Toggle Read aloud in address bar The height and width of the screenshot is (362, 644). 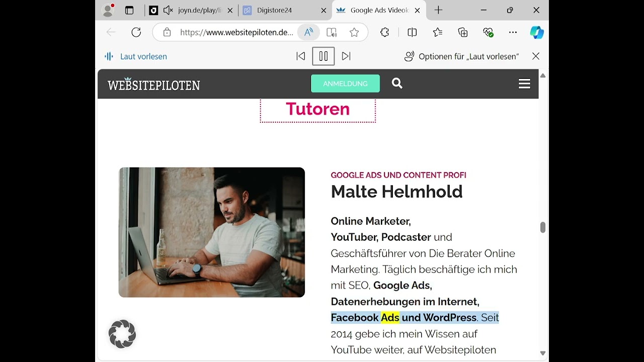[308, 32]
